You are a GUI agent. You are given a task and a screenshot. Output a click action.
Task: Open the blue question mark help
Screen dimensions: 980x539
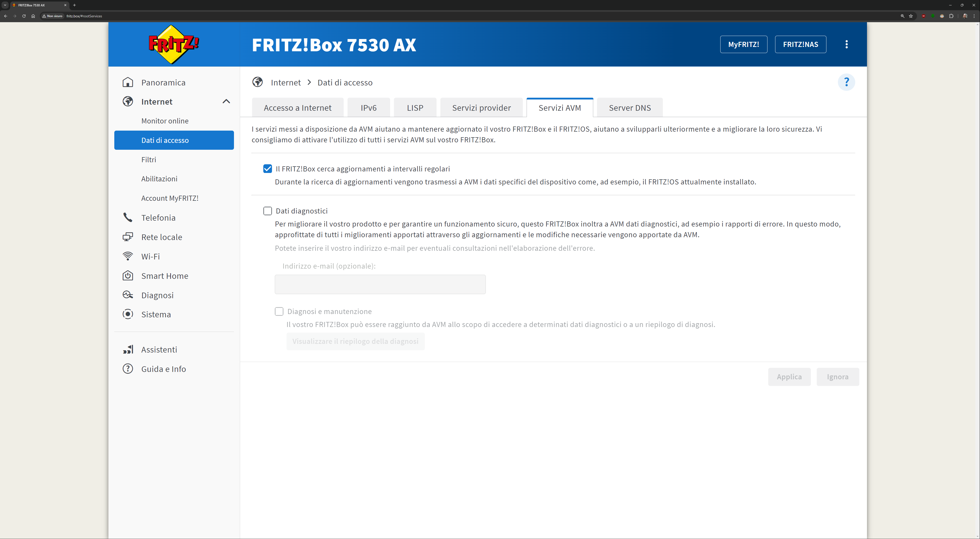(846, 82)
